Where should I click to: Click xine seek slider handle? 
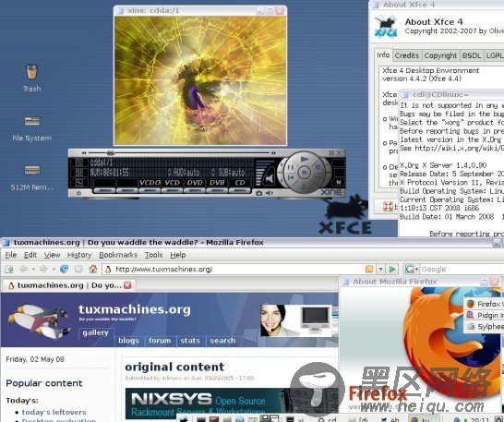[x=111, y=152]
